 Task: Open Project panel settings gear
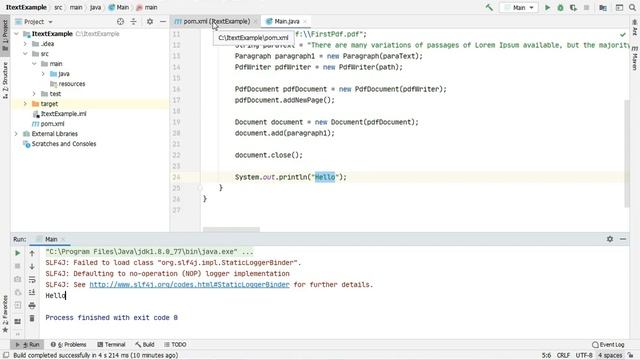tap(150, 22)
